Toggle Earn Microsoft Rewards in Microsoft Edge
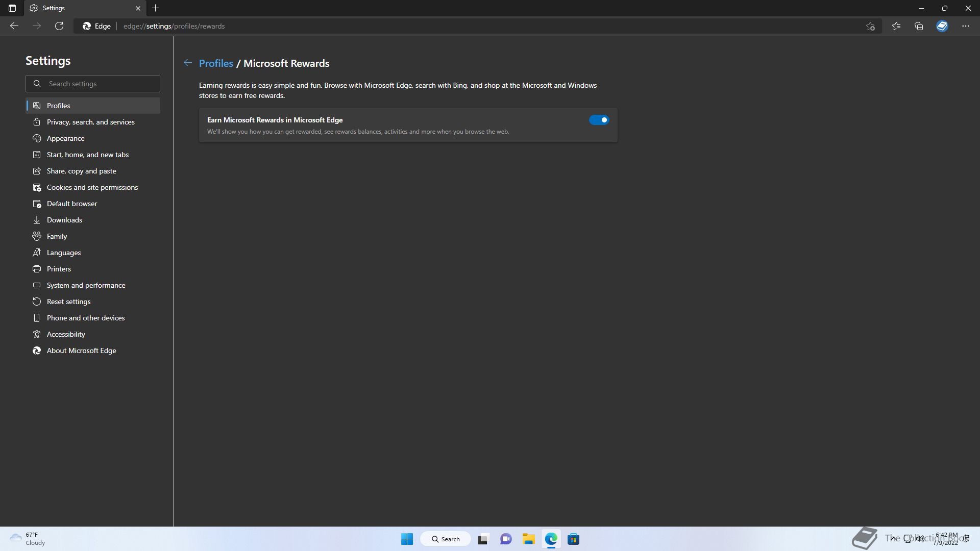980x551 pixels. click(x=599, y=120)
